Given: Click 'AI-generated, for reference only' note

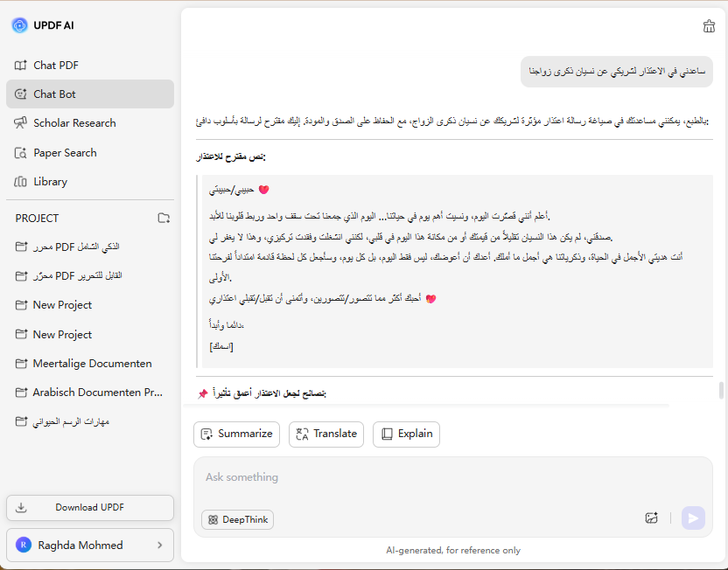Looking at the screenshot, I should click(x=453, y=551).
